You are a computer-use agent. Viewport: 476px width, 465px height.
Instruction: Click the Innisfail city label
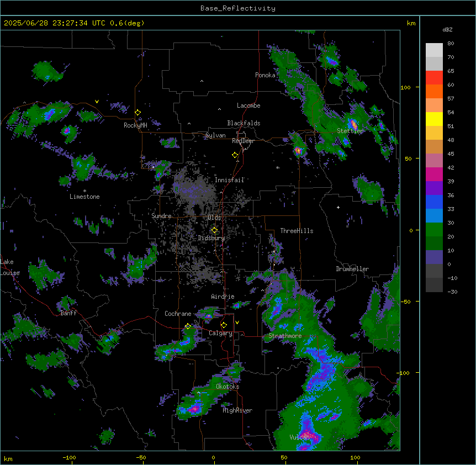[x=229, y=180]
